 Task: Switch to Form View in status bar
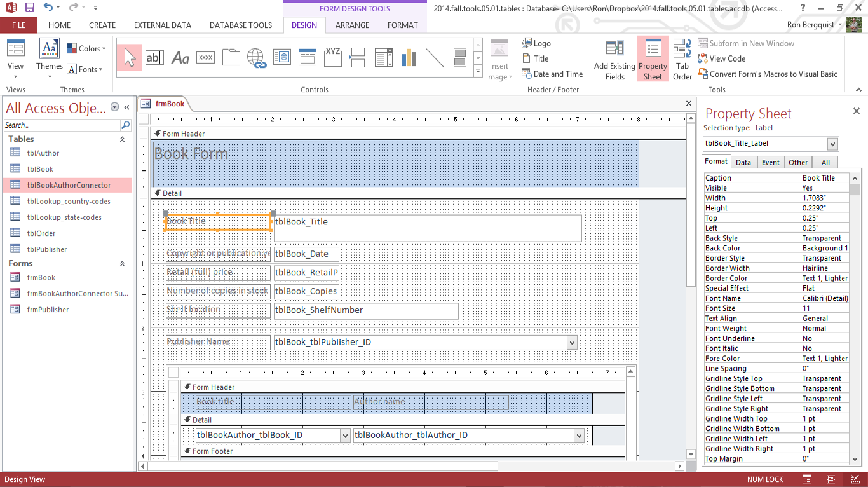tap(807, 479)
